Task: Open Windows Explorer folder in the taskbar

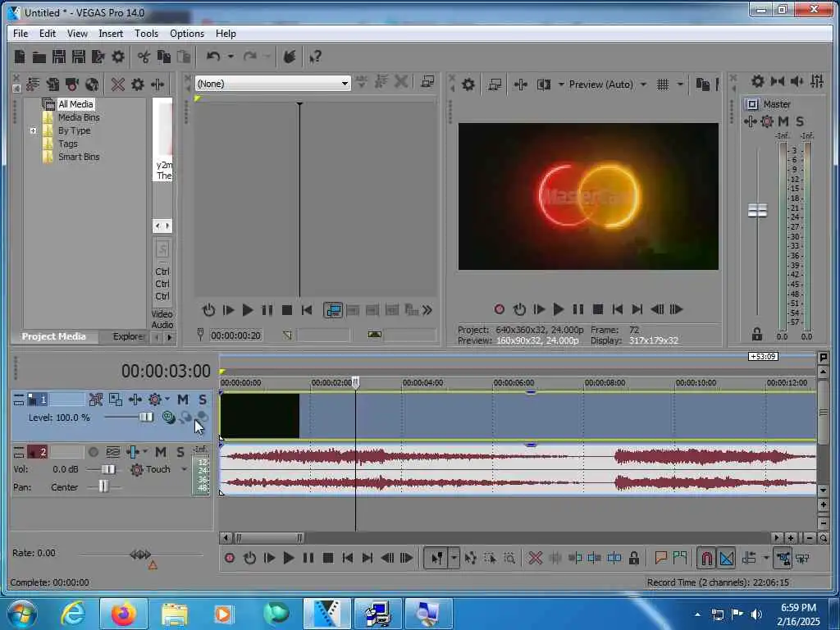Action: (x=174, y=614)
